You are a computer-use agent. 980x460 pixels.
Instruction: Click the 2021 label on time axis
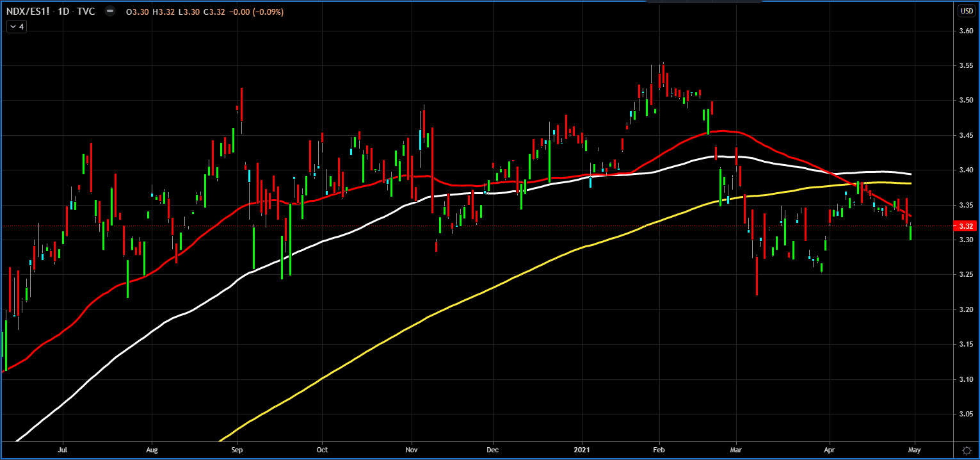(583, 450)
